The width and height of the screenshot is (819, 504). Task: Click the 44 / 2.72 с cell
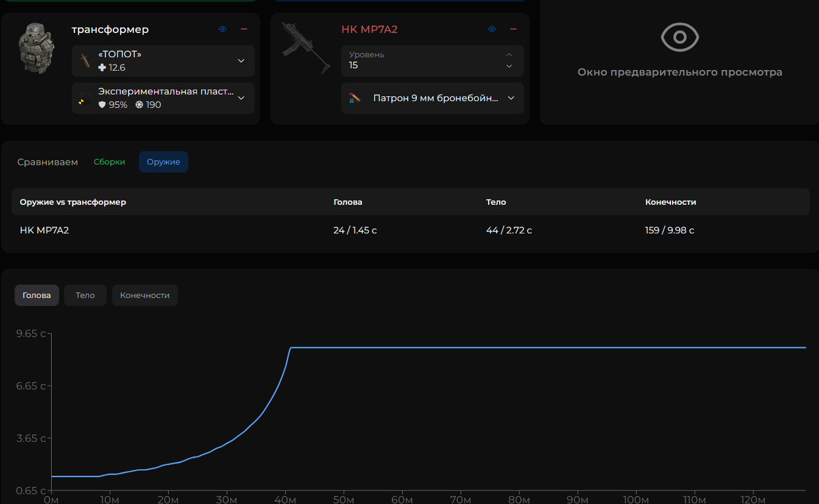[509, 230]
